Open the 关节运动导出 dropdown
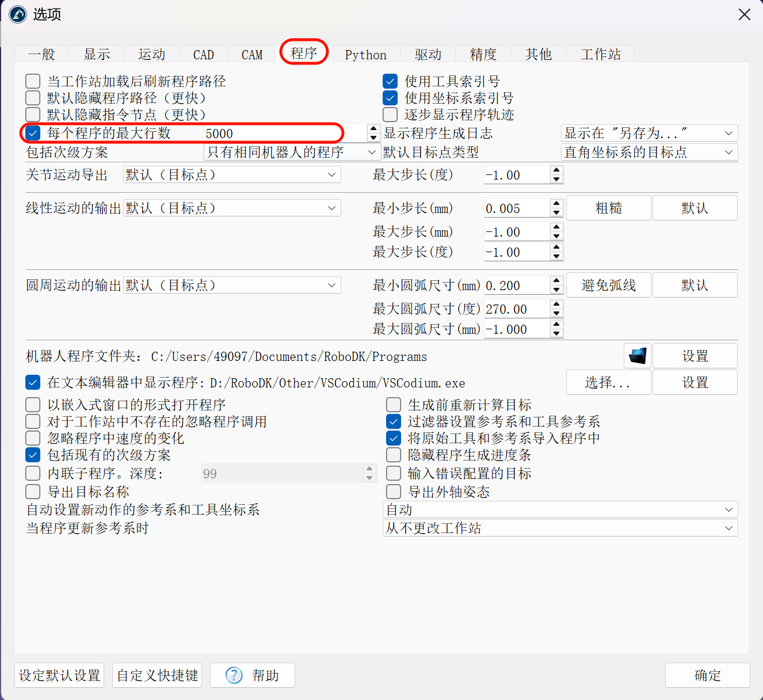Screen dimensions: 763x700 coord(231,174)
